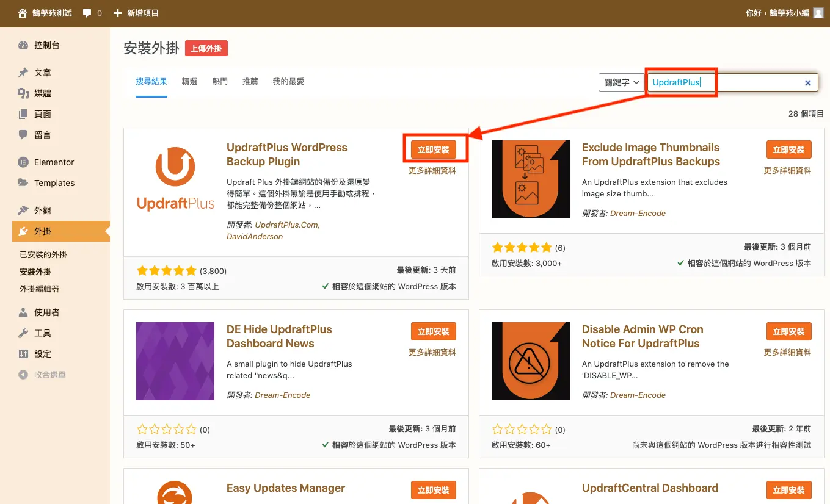This screenshot has height=504, width=830.
Task: Click the brush icon beside 外觀
Action: pos(23,211)
